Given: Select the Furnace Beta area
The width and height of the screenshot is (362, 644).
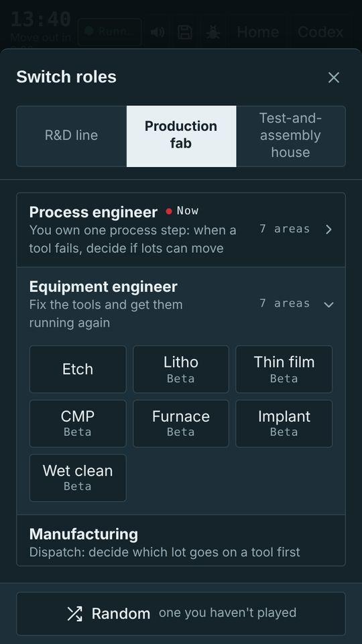Looking at the screenshot, I should click(x=181, y=423).
